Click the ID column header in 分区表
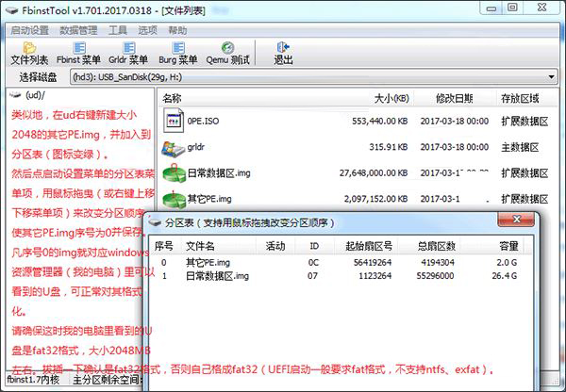The height and width of the screenshot is (392, 566). (x=314, y=246)
